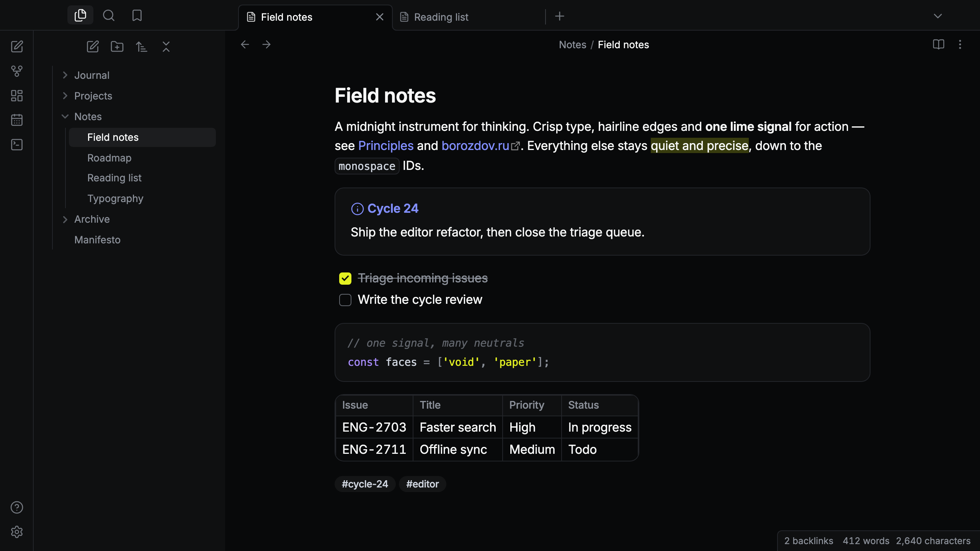Expand the Archive folder
980x551 pixels.
pyautogui.click(x=65, y=219)
